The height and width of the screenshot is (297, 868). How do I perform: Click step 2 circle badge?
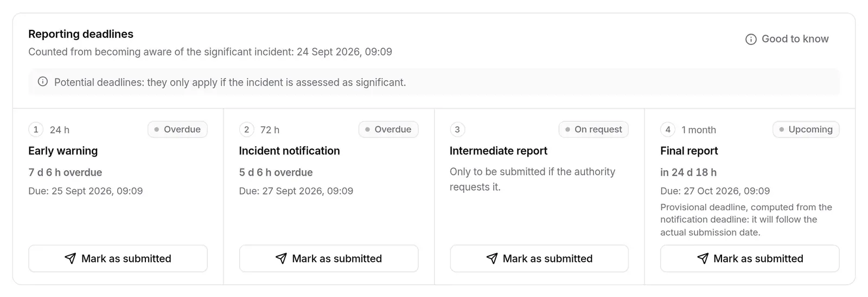[x=246, y=130]
